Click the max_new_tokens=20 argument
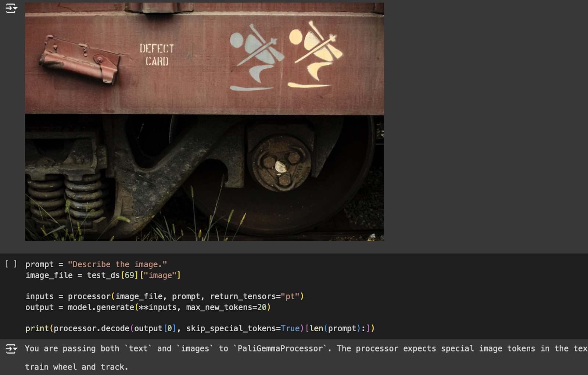588x375 pixels. coord(226,307)
